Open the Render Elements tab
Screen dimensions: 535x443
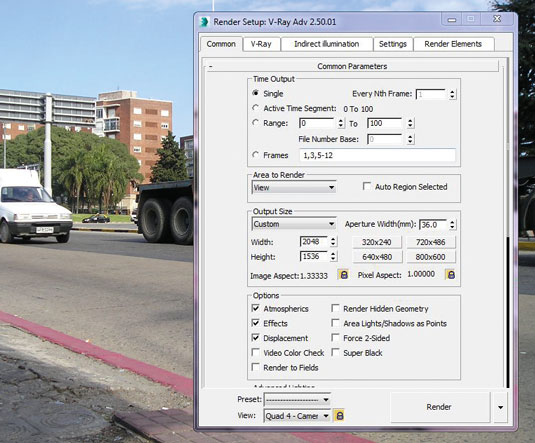[453, 44]
